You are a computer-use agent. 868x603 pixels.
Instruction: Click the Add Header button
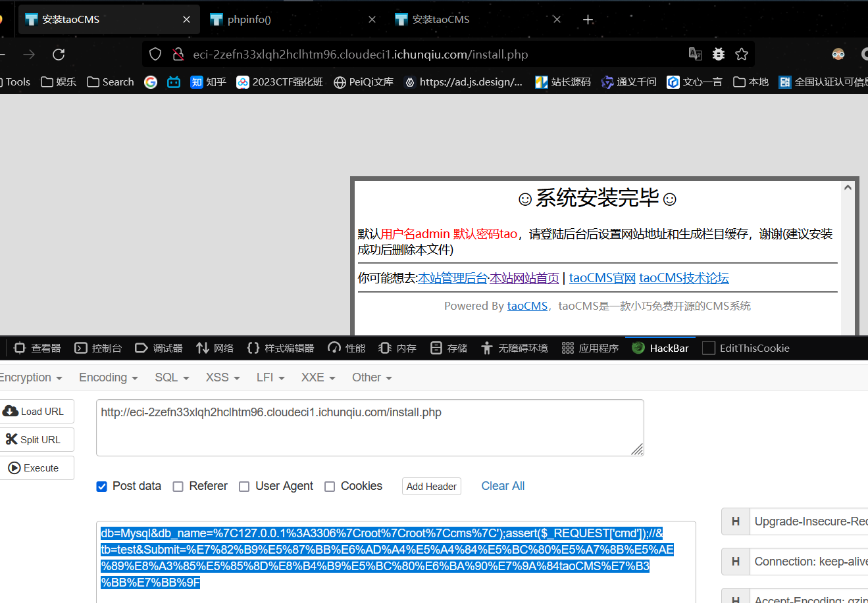click(x=432, y=486)
